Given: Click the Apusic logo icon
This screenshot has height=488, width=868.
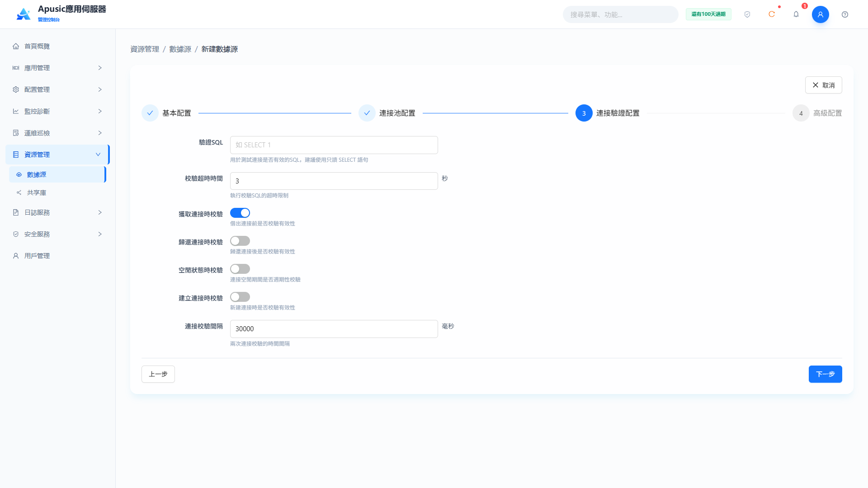Looking at the screenshot, I should [24, 14].
